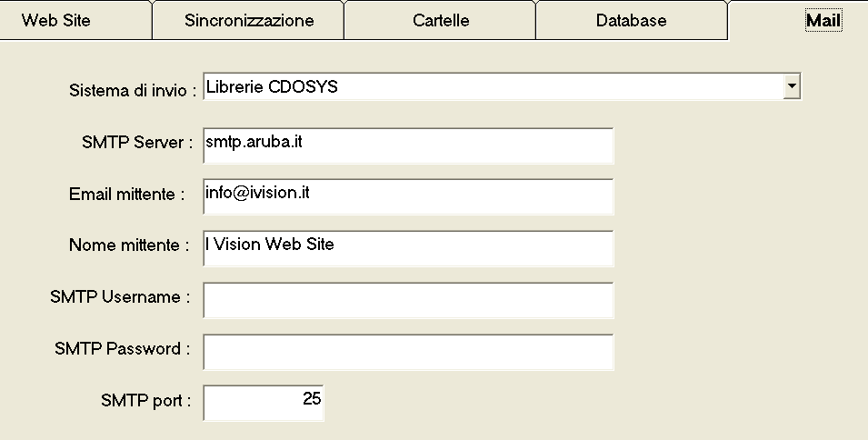Click the "SMTP Password" label
The width and height of the screenshot is (868, 440).
(122, 348)
